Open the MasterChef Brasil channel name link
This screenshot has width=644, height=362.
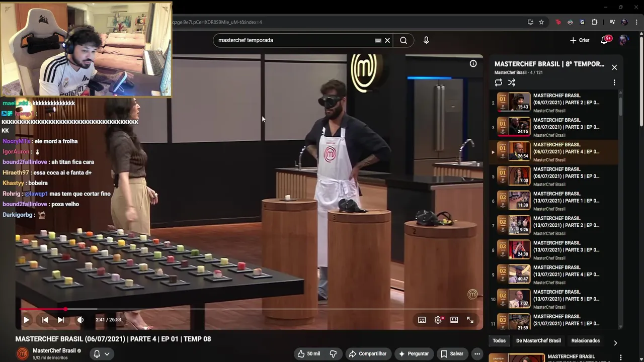pyautogui.click(x=54, y=351)
